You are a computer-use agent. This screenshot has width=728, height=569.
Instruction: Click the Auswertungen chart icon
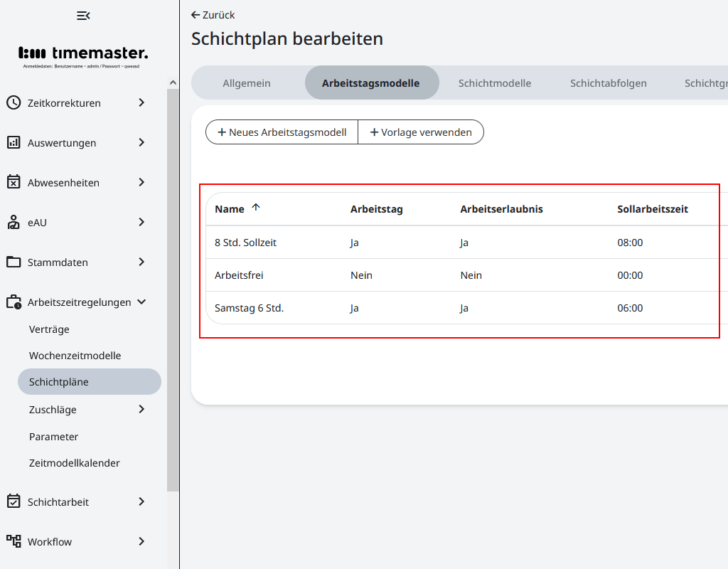pyautogui.click(x=11, y=142)
